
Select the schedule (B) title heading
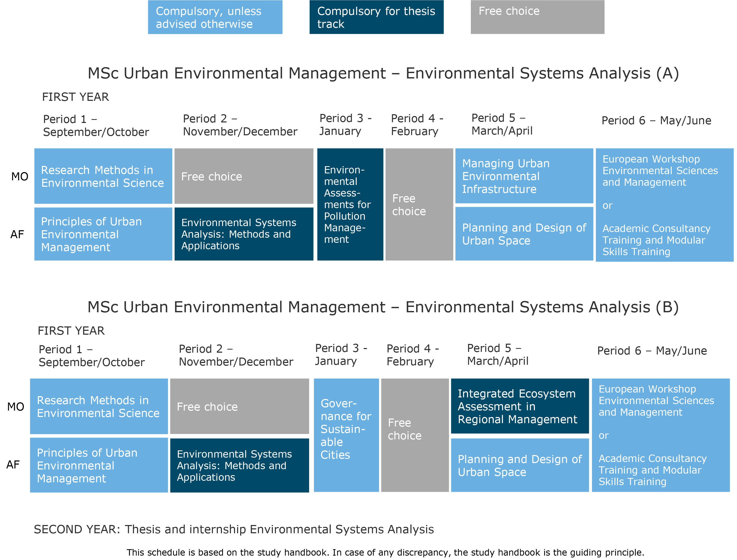click(x=383, y=307)
